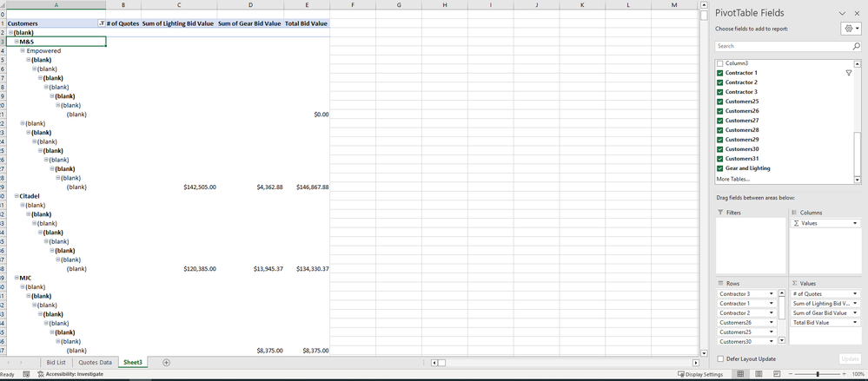Open Sum of Lighting Bid Value dropdown
868x381 pixels.
(x=857, y=304)
